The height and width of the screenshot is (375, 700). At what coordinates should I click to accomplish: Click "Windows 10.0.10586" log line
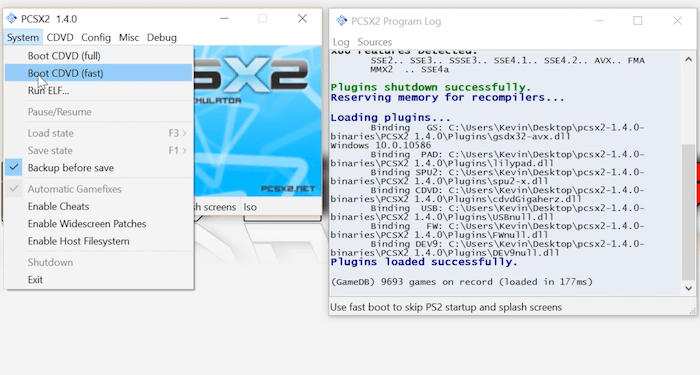381,145
